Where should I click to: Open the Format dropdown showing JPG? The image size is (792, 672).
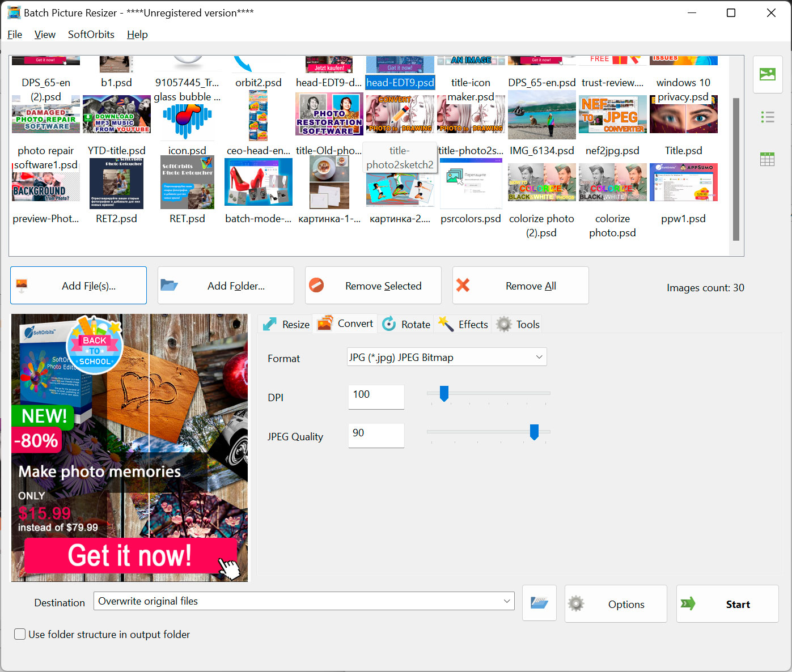point(446,357)
